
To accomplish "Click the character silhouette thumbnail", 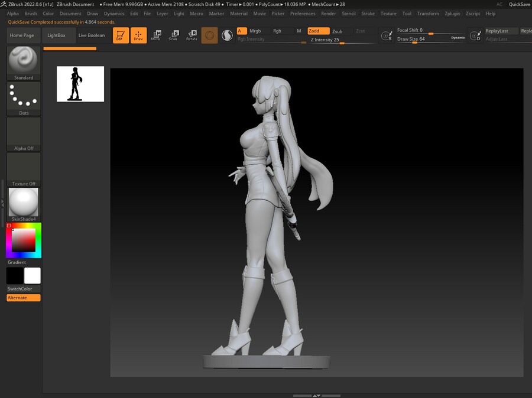I will pyautogui.click(x=80, y=84).
